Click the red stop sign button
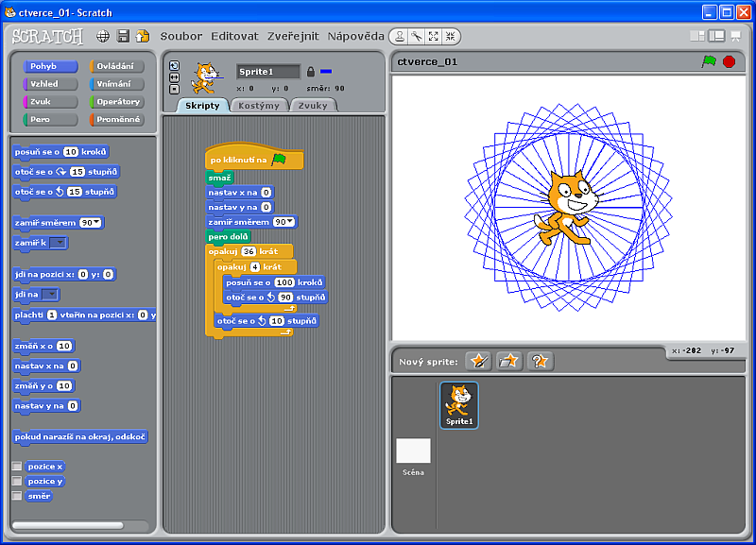This screenshot has height=545, width=756. (729, 61)
